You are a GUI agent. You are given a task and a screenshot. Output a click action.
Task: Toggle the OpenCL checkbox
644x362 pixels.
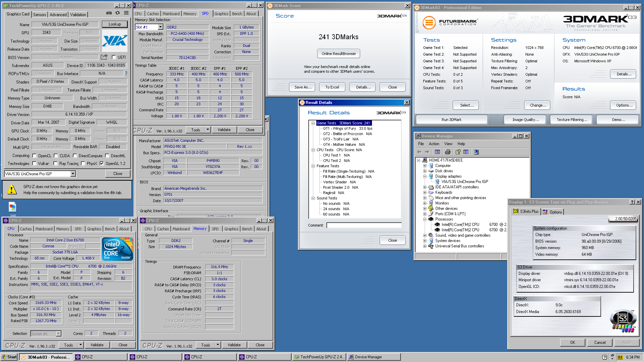[x=34, y=156]
